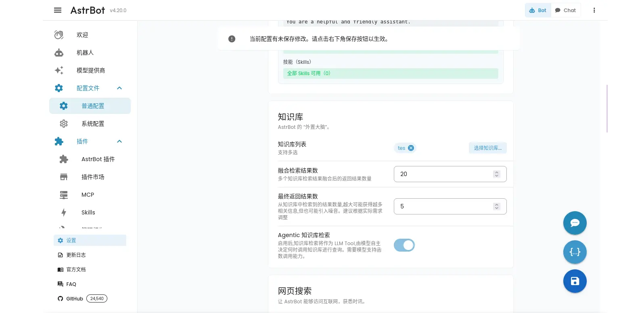Click the curly braces code editor button
Screen dimensions: 644x313
[575, 252]
